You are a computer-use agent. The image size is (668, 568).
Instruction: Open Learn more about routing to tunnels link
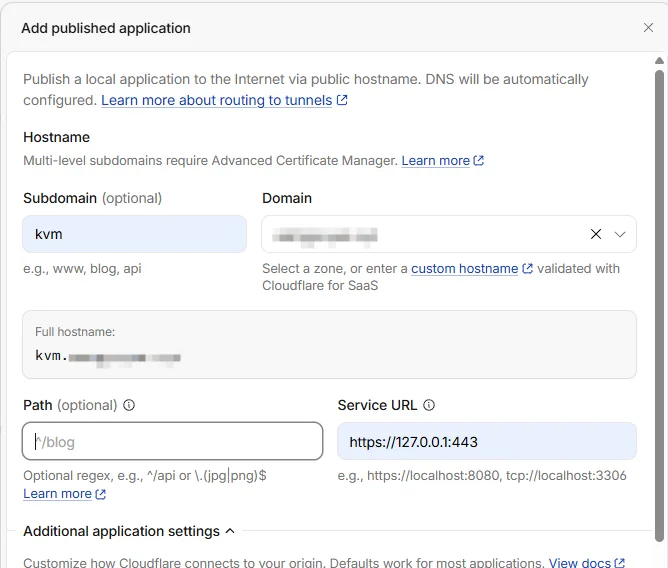click(216, 100)
